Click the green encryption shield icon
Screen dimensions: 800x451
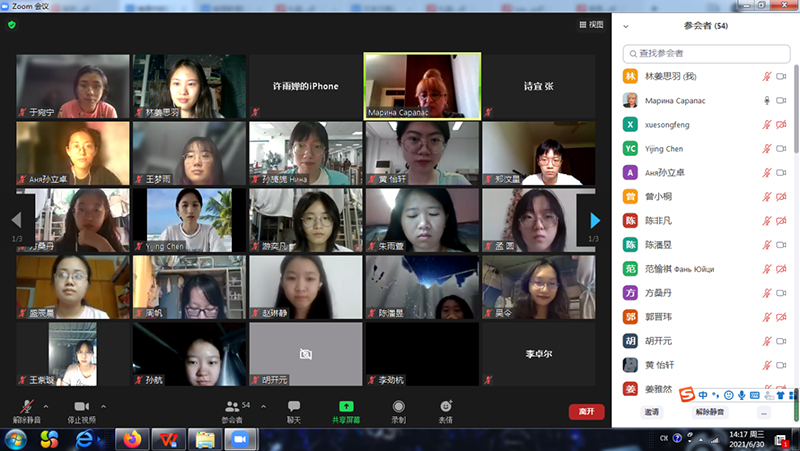12,25
